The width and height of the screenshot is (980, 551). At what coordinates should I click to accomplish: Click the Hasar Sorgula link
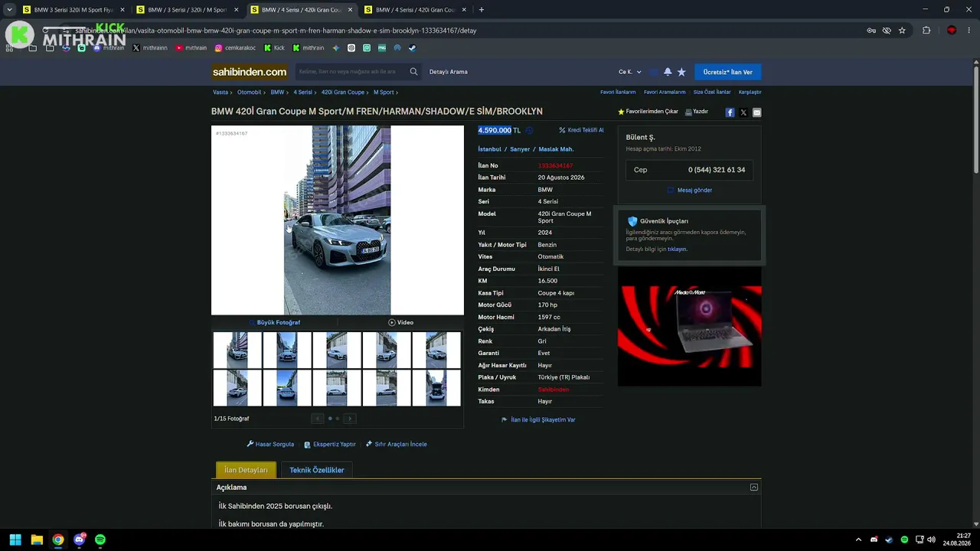[x=270, y=444]
